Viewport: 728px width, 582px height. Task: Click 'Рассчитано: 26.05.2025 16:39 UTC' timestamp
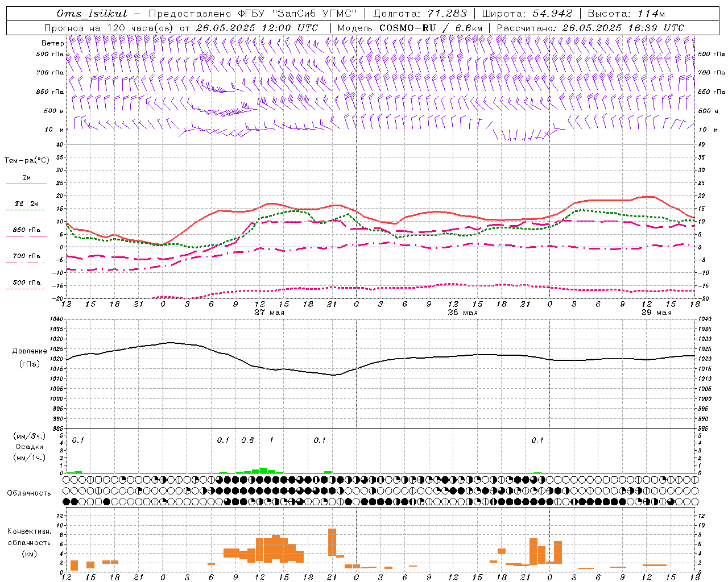point(590,28)
